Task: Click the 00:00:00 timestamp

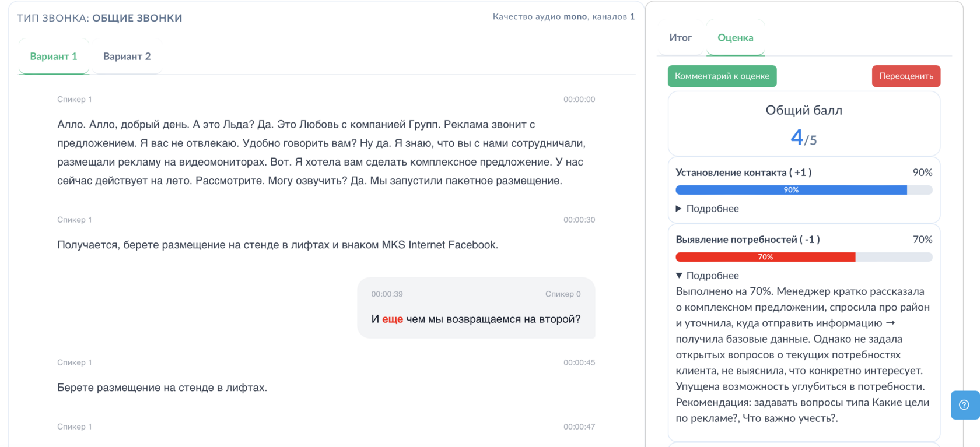Action: coord(579,100)
